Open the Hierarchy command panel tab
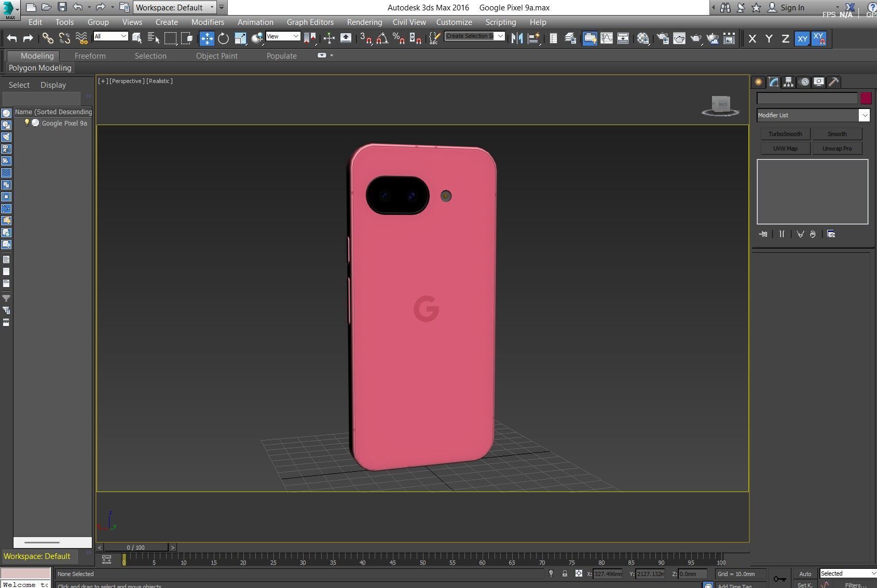Viewport: 877px width, 588px height. pyautogui.click(x=789, y=82)
